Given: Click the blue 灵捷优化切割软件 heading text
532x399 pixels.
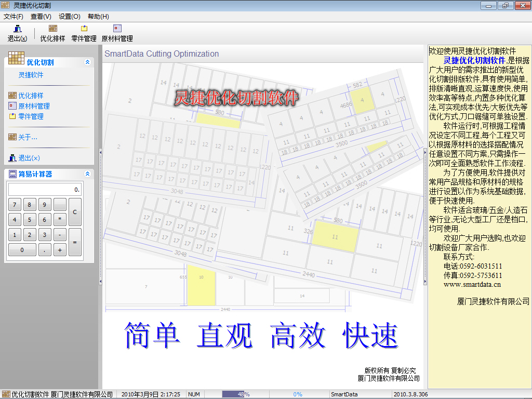Looking at the screenshot, I should pyautogui.click(x=474, y=60).
